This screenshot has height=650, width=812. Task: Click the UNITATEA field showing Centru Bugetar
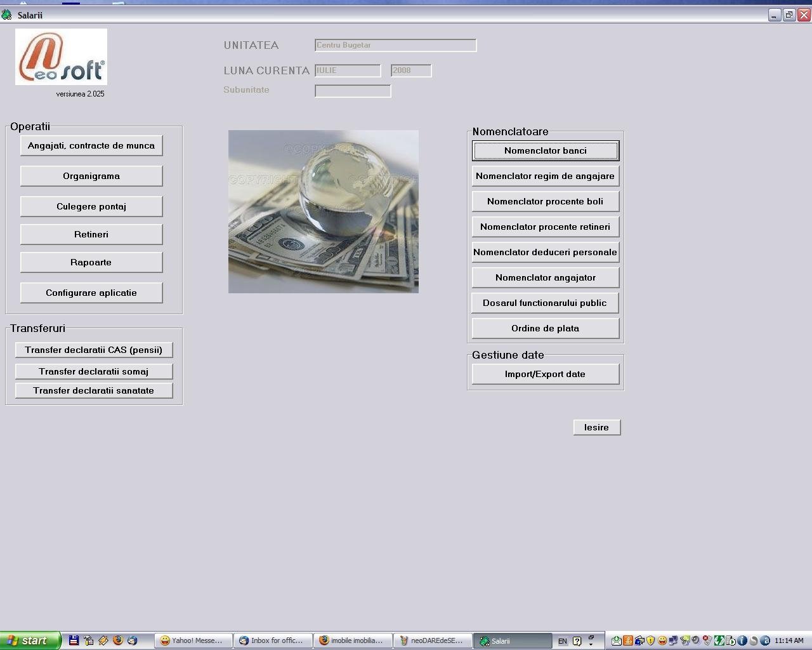pyautogui.click(x=396, y=45)
